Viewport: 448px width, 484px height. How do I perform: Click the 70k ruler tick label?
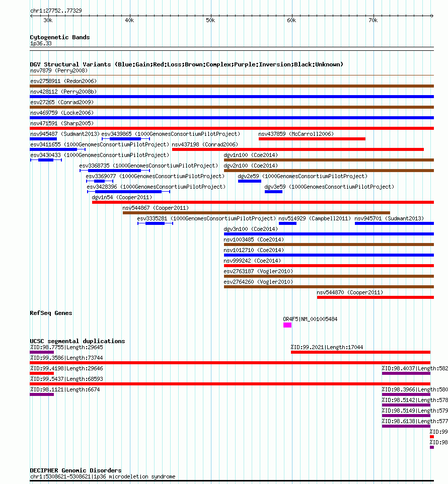pos(373,20)
